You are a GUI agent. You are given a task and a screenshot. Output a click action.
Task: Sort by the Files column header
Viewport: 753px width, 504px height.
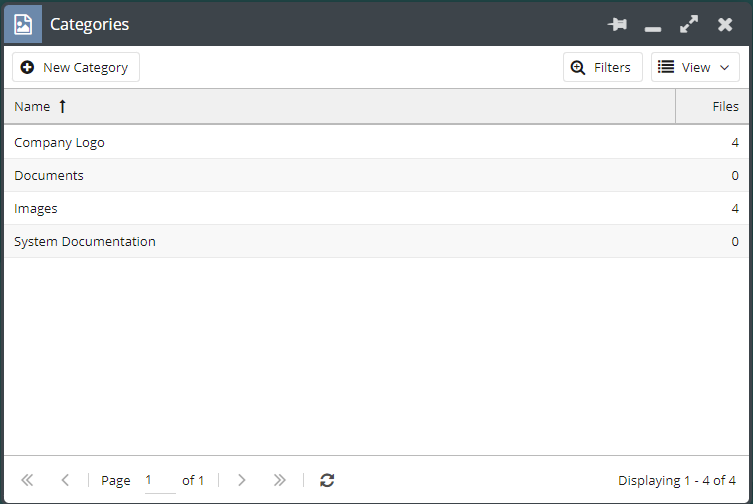725,106
